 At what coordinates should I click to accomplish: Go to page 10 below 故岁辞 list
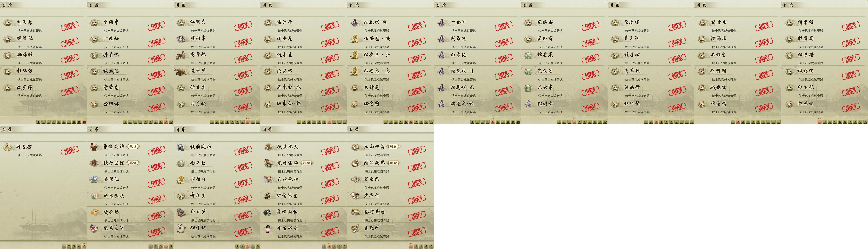tap(84, 122)
